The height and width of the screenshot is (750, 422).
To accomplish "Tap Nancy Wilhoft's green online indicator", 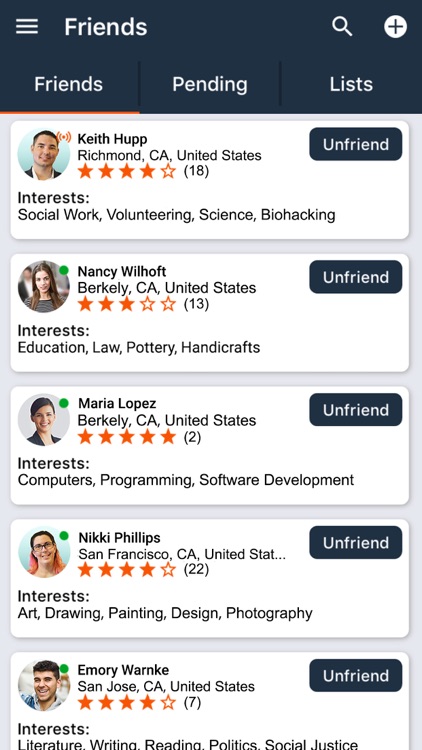I will pyautogui.click(x=64, y=270).
